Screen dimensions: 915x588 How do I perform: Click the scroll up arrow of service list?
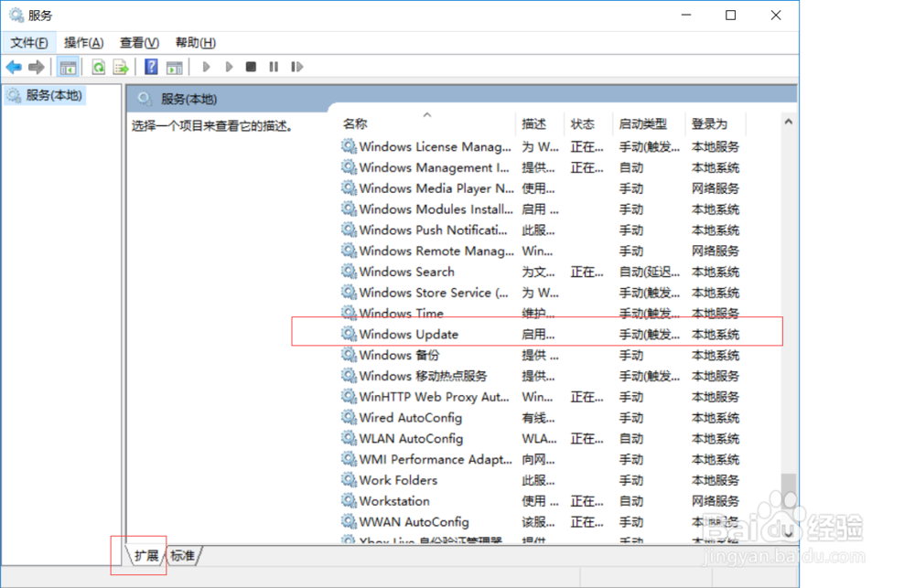coord(789,122)
